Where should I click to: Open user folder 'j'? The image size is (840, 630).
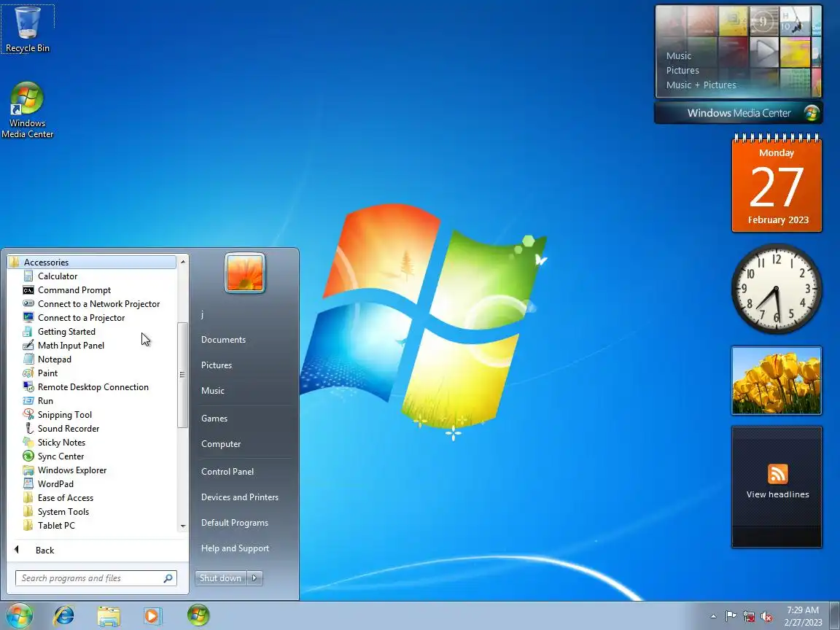(x=202, y=314)
